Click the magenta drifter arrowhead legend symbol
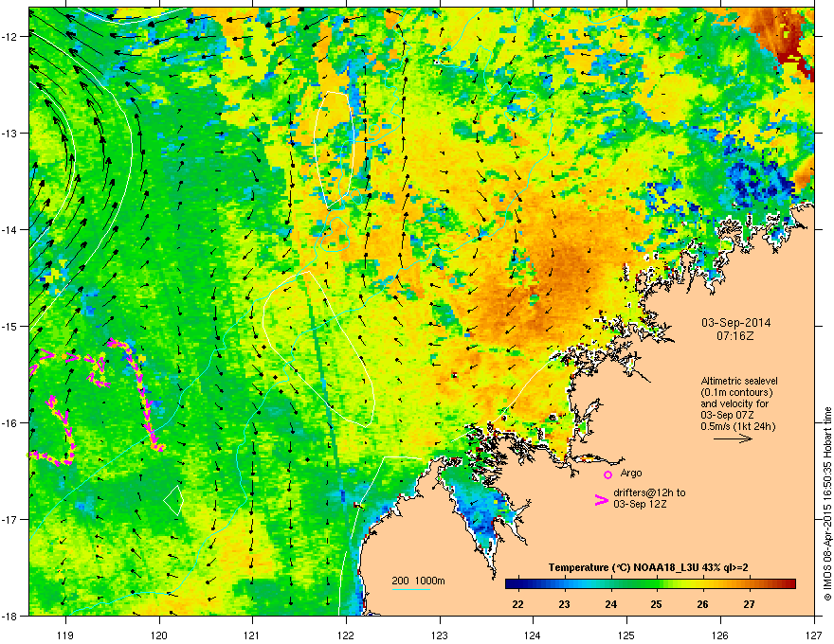This screenshot has width=834, height=644. (x=602, y=500)
